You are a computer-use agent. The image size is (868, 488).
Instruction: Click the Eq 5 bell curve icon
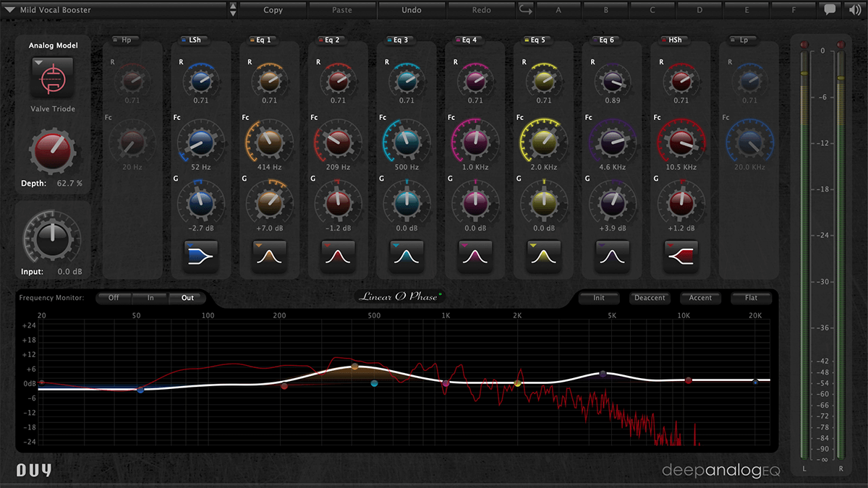543,256
